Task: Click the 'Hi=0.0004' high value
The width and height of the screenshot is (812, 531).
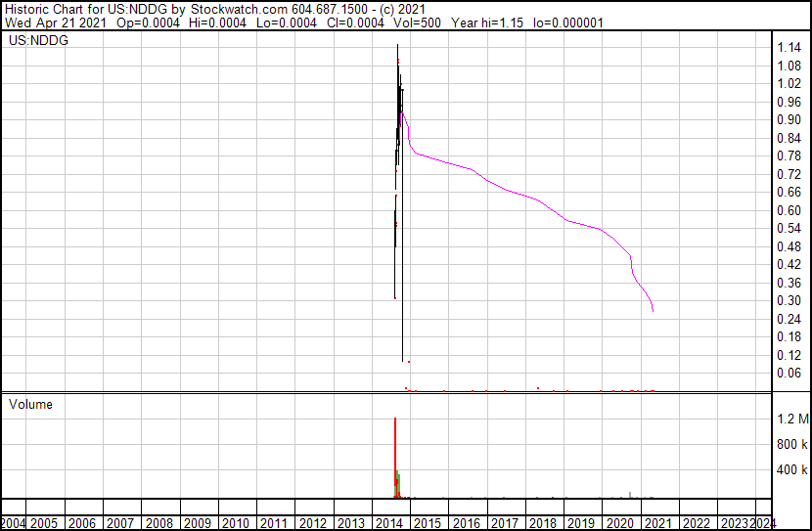Action: 217,22
